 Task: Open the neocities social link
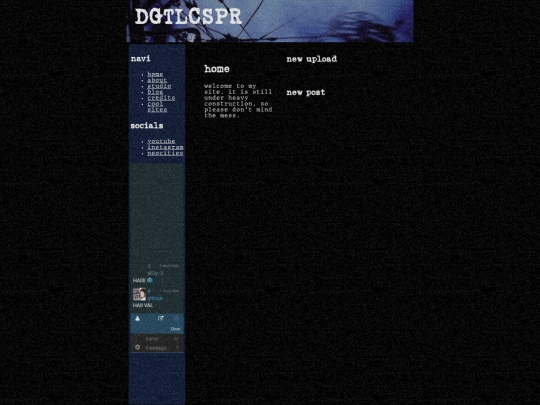point(165,153)
